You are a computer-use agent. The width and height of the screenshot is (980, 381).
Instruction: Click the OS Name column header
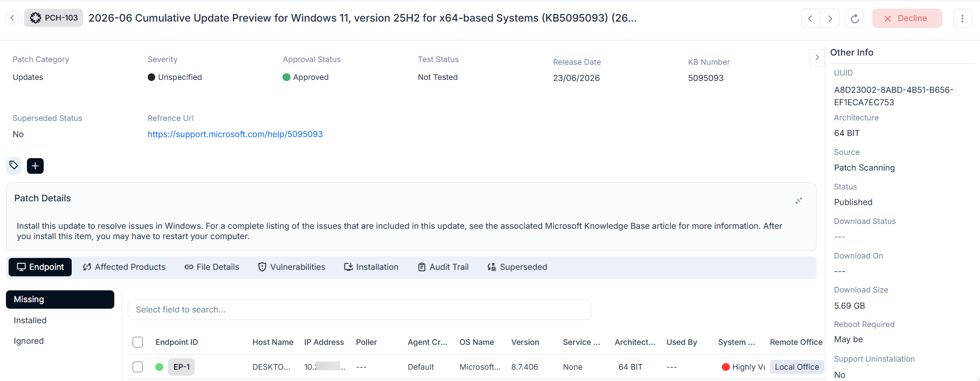pos(477,342)
